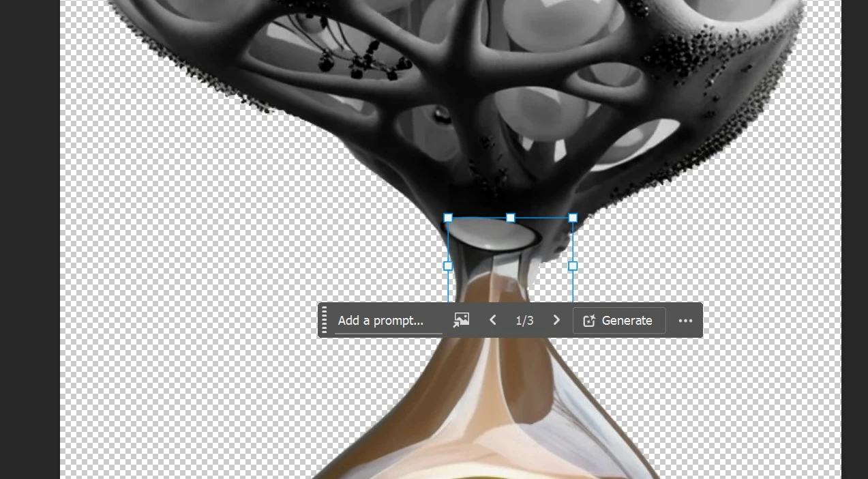The width and height of the screenshot is (868, 479).
Task: Go to next generated variation
Action: click(x=556, y=320)
